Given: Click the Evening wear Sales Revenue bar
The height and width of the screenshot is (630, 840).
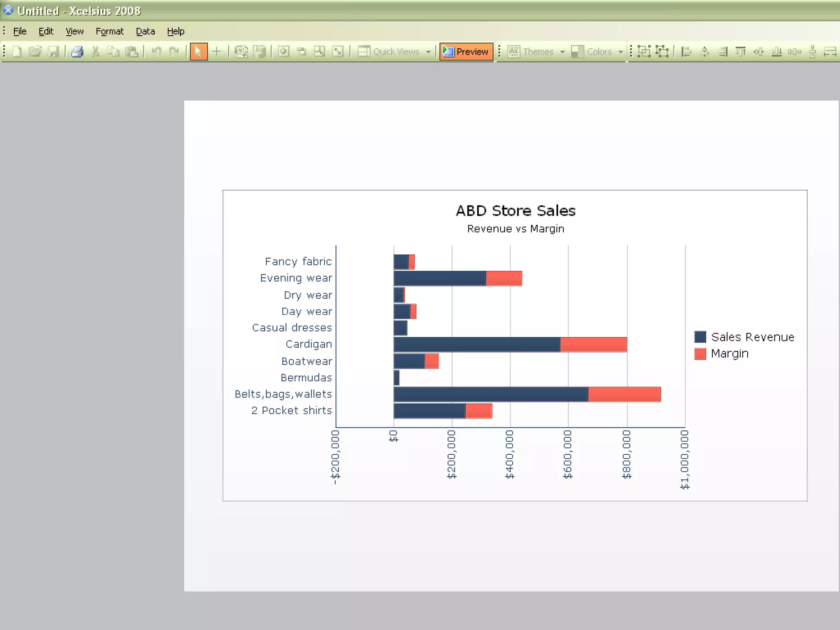Looking at the screenshot, I should [440, 278].
